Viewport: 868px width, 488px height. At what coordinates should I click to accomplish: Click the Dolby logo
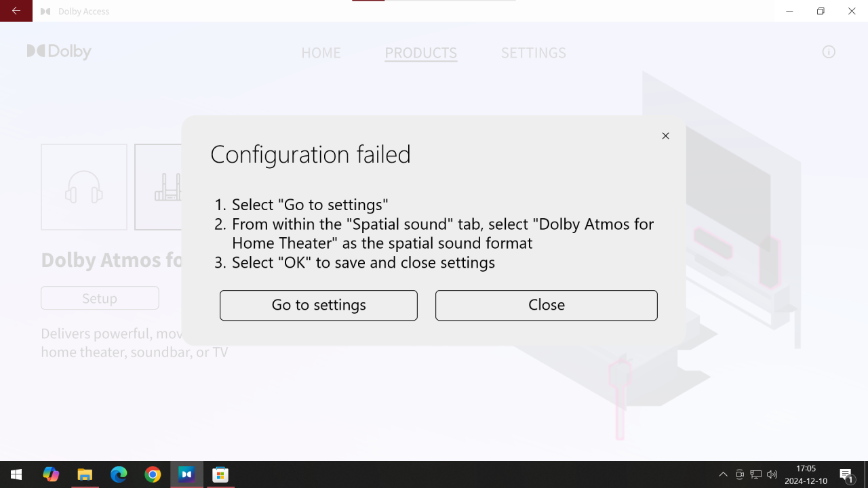tap(59, 52)
